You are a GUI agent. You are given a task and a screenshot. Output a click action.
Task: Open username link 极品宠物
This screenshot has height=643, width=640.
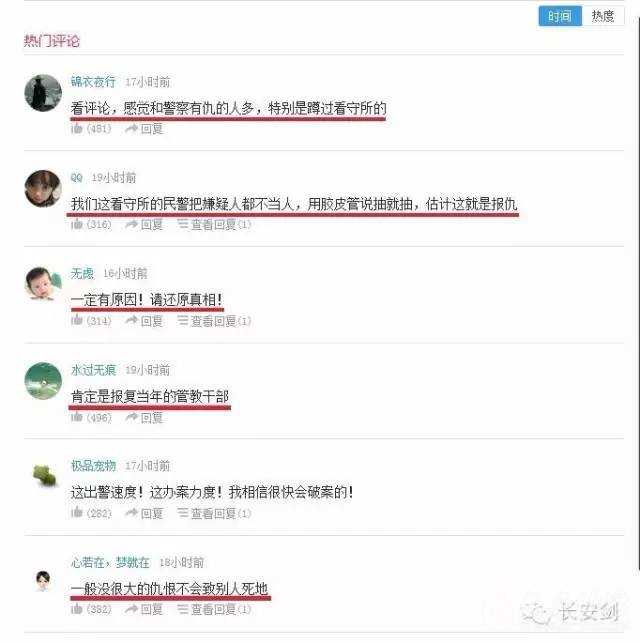(93, 465)
